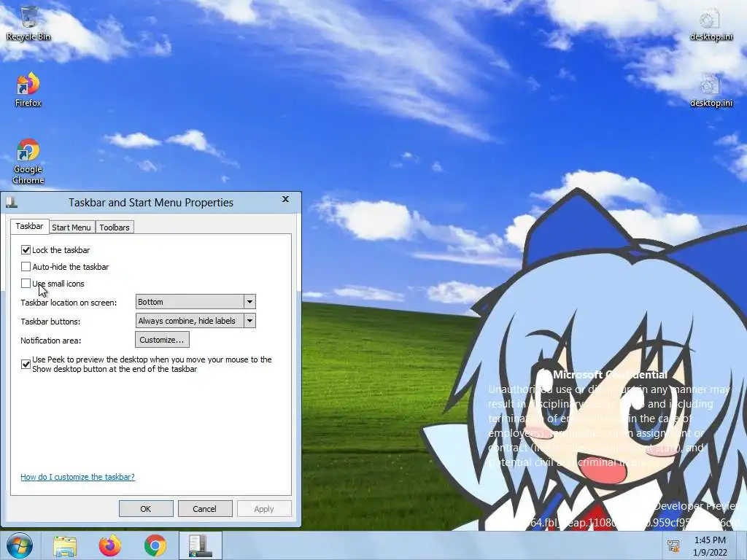Click the 'Notification area:' label
This screenshot has width=747, height=560.
51,341
